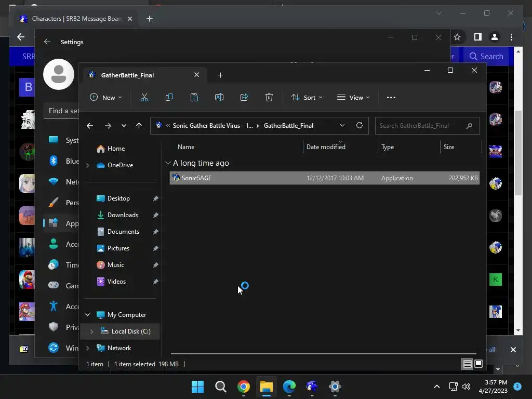This screenshot has height=399, width=532.
Task: Select Chrome tab Characters SRB2 Message Board
Action: (x=77, y=19)
